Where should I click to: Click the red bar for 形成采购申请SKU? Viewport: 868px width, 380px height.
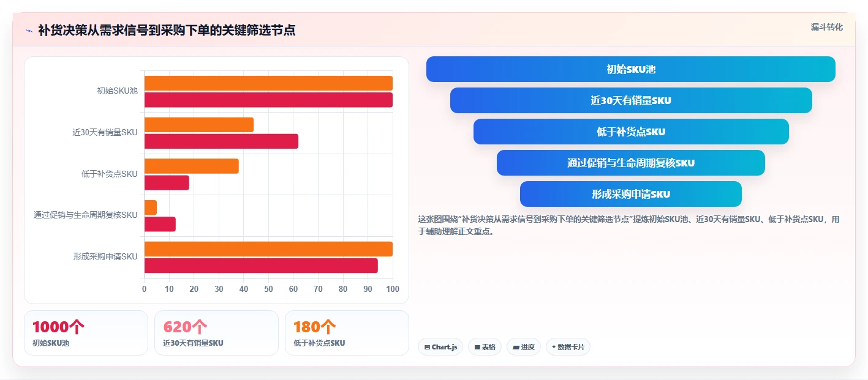tap(261, 266)
